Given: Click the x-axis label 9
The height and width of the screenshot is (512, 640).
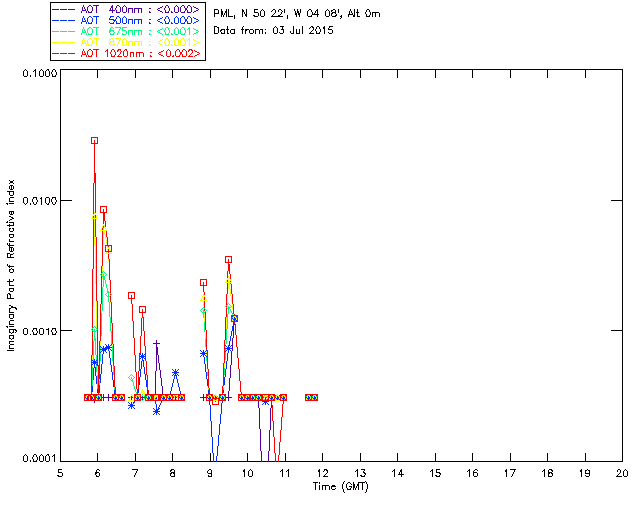Looking at the screenshot, I should coord(210,473).
